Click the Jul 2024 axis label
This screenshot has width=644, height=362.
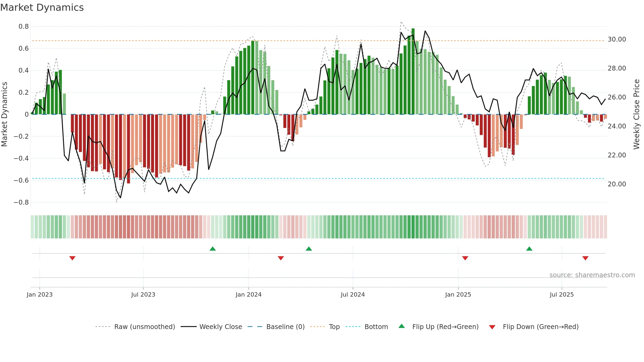(x=353, y=294)
